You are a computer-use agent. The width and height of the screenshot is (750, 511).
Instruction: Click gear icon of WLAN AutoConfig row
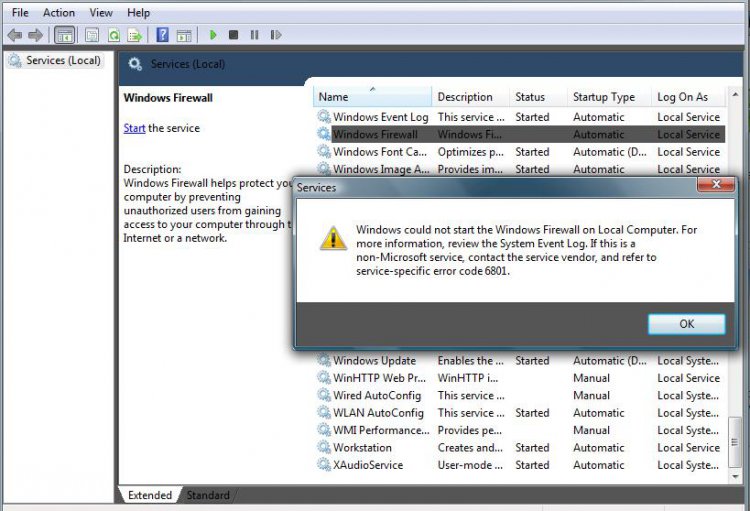point(324,412)
